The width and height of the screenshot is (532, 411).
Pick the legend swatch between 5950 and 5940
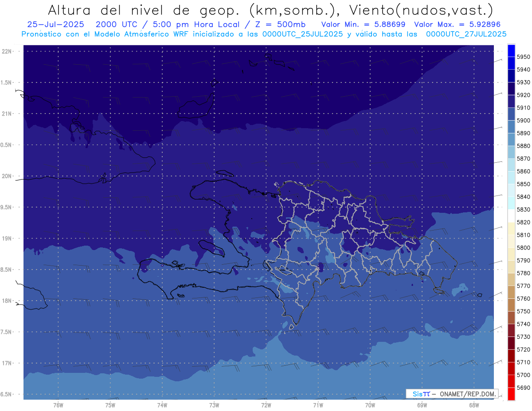pyautogui.click(x=511, y=63)
